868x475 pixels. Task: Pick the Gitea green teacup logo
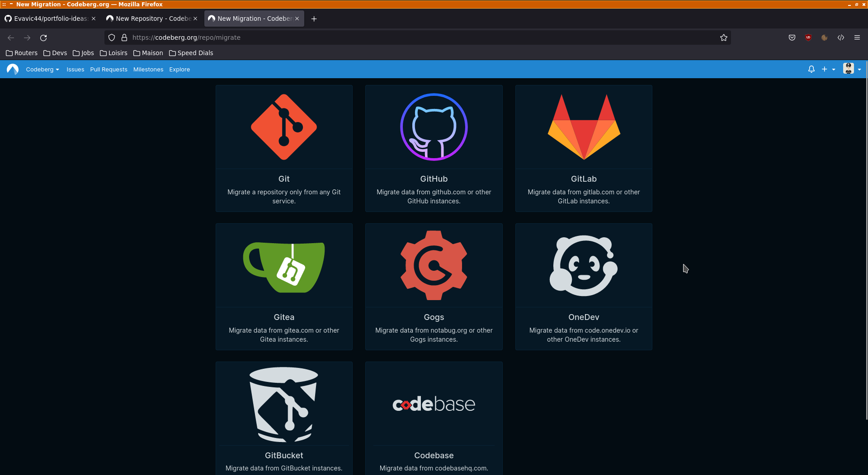(284, 267)
